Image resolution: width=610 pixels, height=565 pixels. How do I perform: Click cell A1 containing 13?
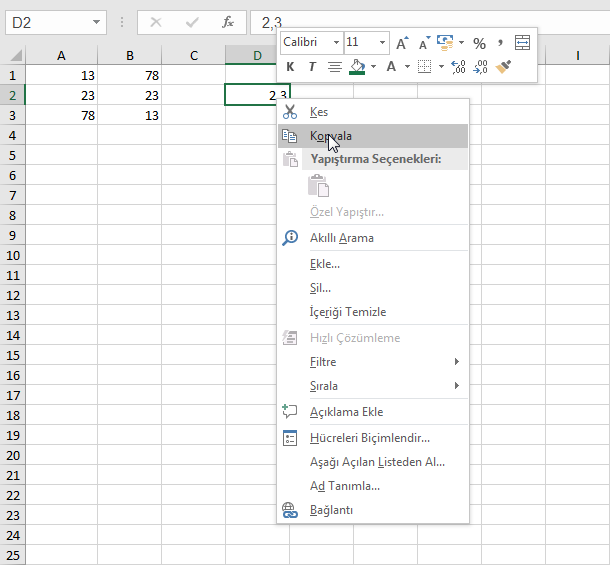[x=61, y=75]
